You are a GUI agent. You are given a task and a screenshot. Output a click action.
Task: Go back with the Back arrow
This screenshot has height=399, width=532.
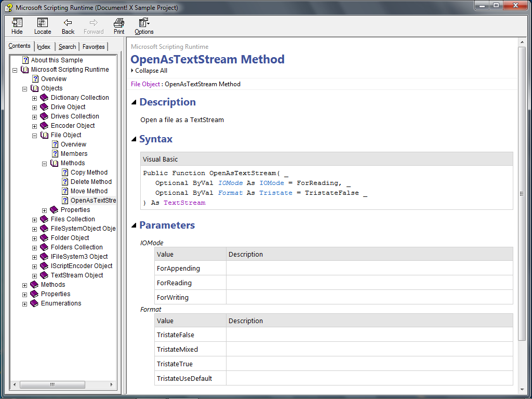[x=68, y=23]
